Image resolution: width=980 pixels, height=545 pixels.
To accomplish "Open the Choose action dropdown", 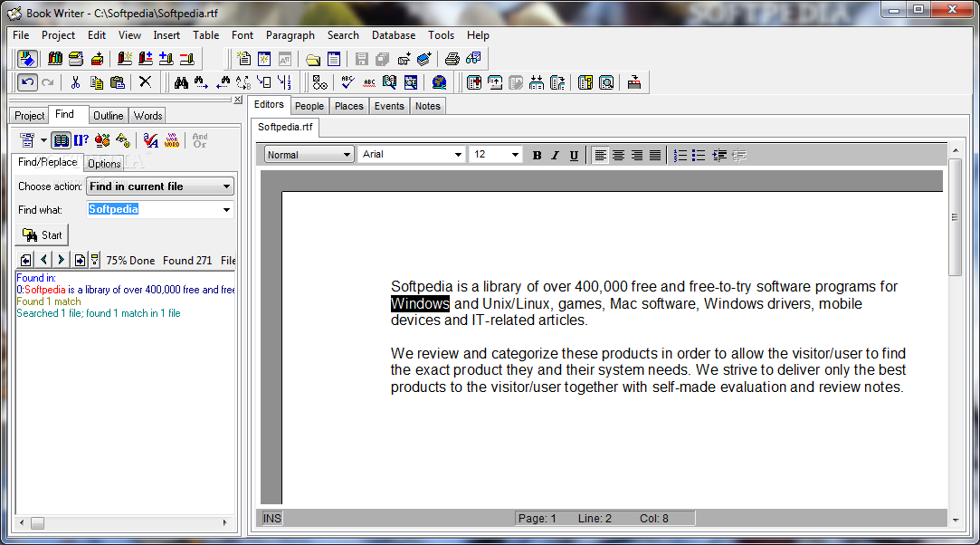I will pos(160,186).
